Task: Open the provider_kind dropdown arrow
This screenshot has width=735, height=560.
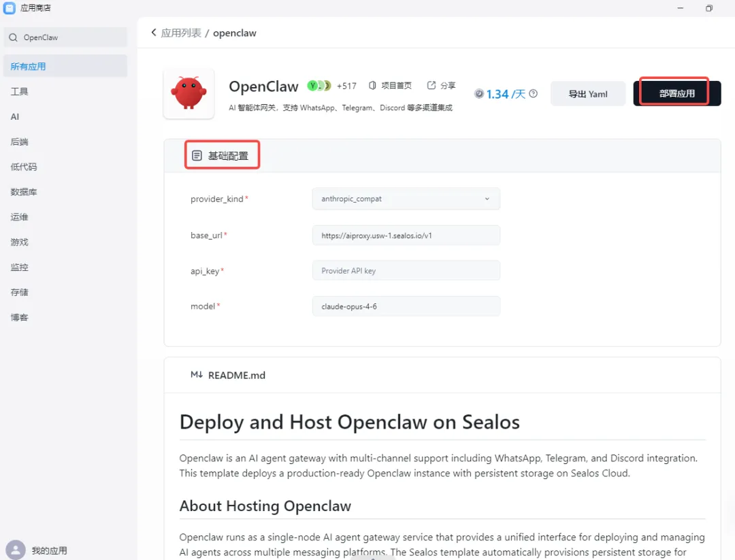Action: [487, 199]
